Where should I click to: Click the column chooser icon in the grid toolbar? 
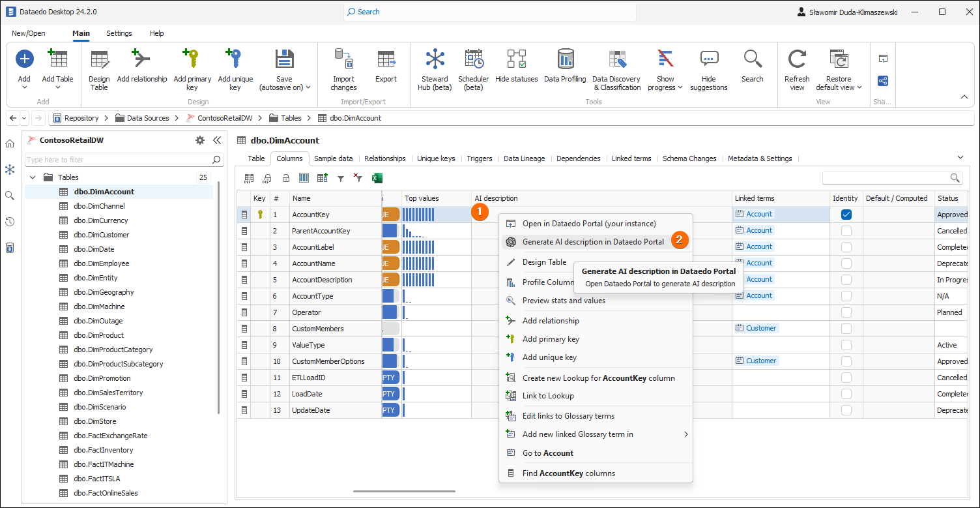(304, 178)
